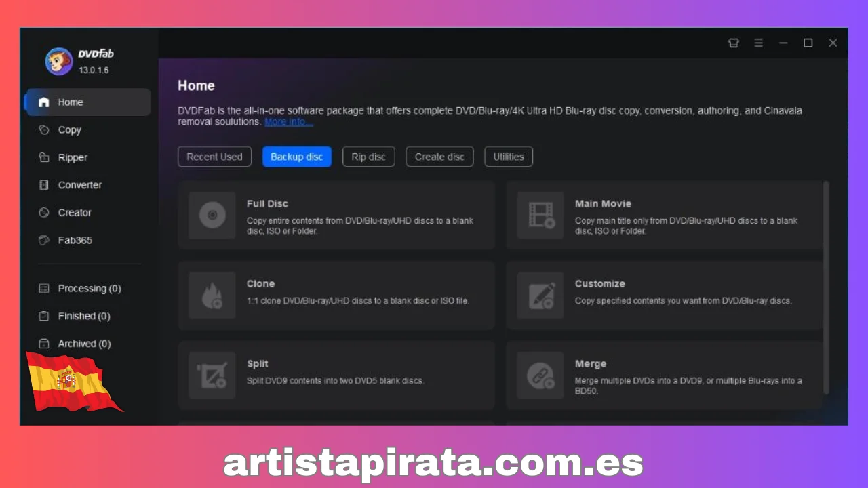Image resolution: width=868 pixels, height=488 pixels.
Task: Click the Full Disc description text
Action: pos(360,226)
